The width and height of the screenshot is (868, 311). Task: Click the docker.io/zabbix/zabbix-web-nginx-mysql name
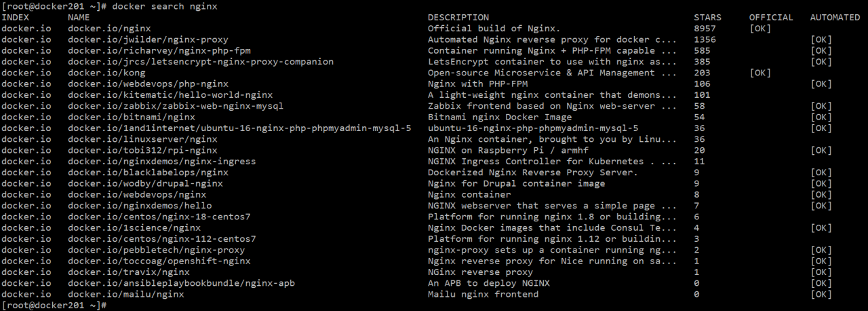click(x=175, y=106)
